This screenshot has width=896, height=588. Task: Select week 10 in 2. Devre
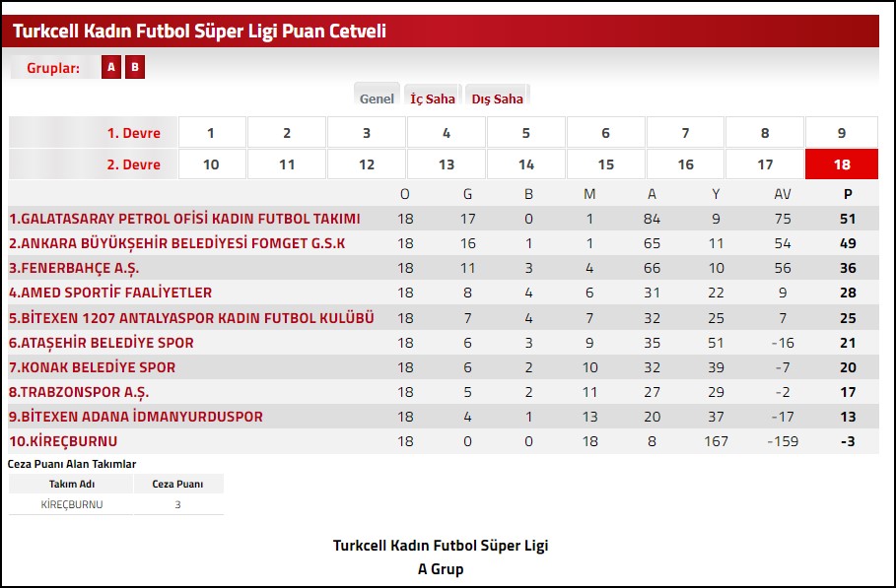(211, 164)
